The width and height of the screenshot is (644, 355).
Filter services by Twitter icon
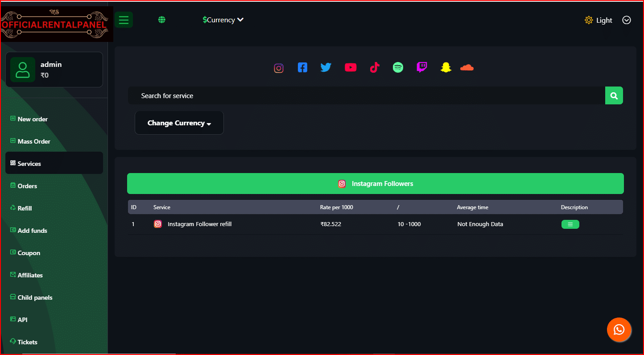326,68
